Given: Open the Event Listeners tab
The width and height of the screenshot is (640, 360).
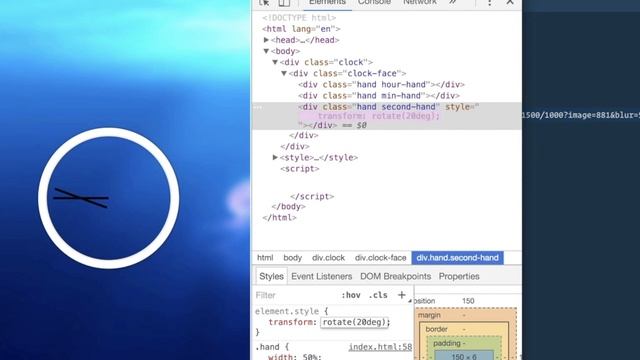Looking at the screenshot, I should (322, 276).
